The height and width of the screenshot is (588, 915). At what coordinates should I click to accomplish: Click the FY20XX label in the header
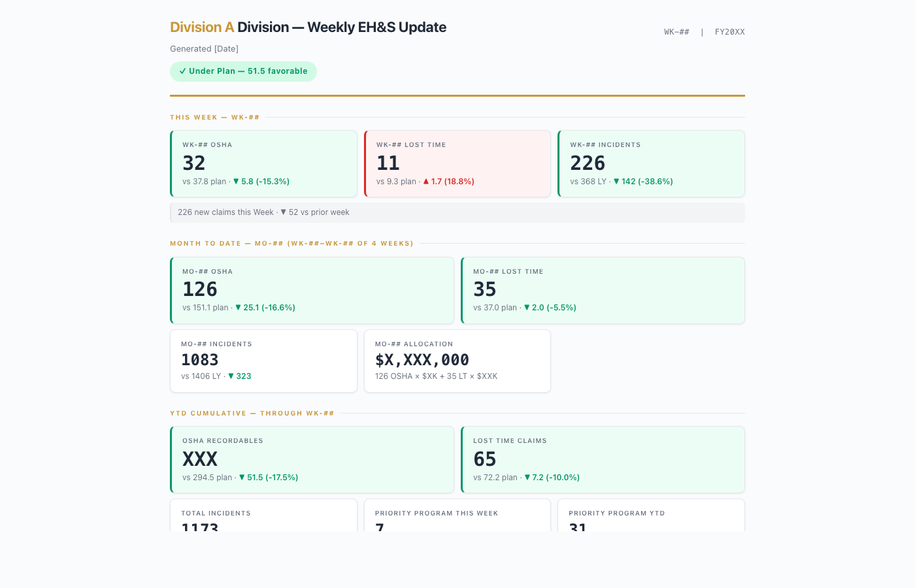(x=729, y=32)
